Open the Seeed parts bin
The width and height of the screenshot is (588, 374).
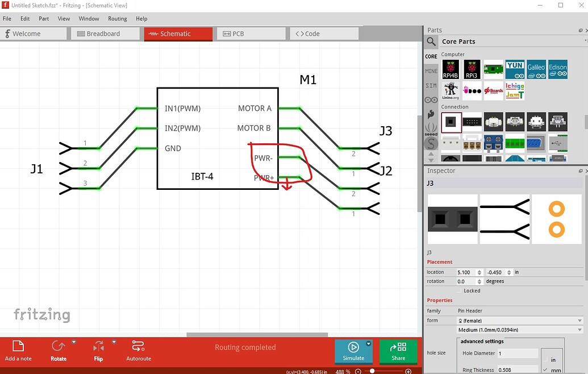click(x=431, y=128)
